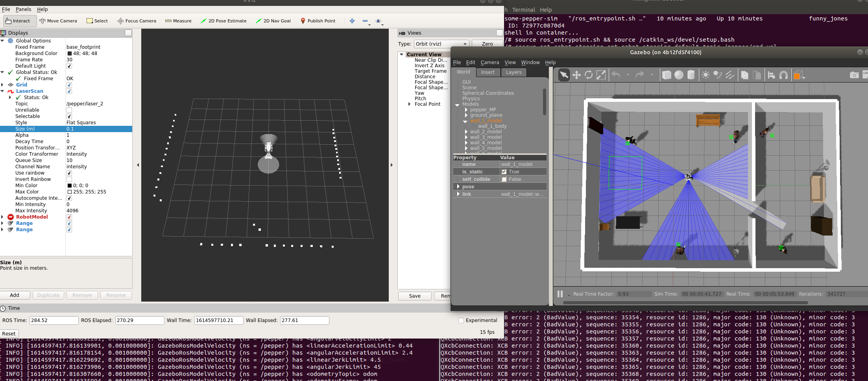The height and width of the screenshot is (381, 868).
Task: Expand link property in Gazebo
Action: tap(458, 194)
